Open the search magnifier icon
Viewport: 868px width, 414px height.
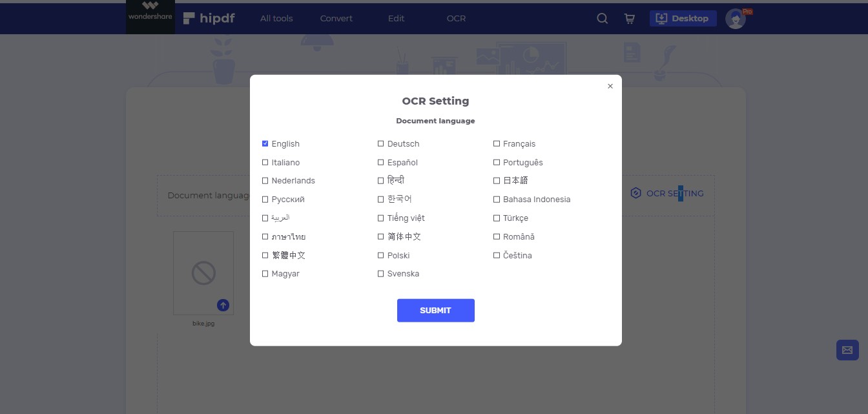coord(602,19)
